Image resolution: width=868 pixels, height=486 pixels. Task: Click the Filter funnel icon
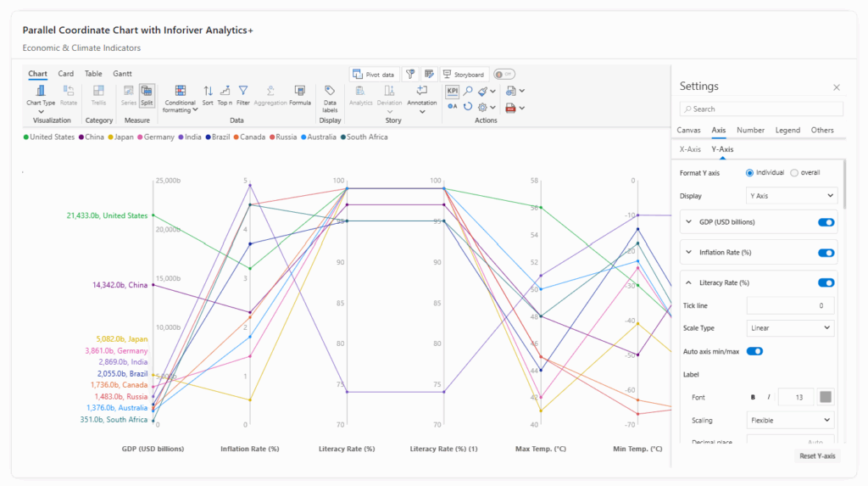pos(243,95)
